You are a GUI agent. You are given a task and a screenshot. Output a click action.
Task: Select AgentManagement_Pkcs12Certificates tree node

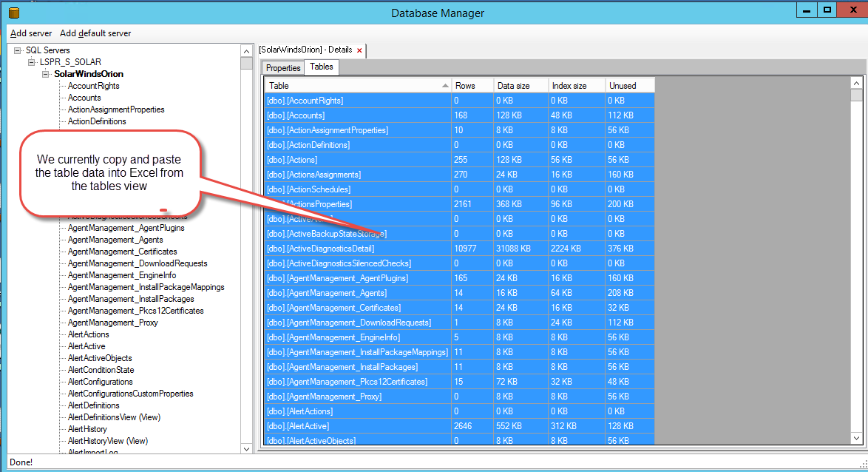[x=135, y=311]
